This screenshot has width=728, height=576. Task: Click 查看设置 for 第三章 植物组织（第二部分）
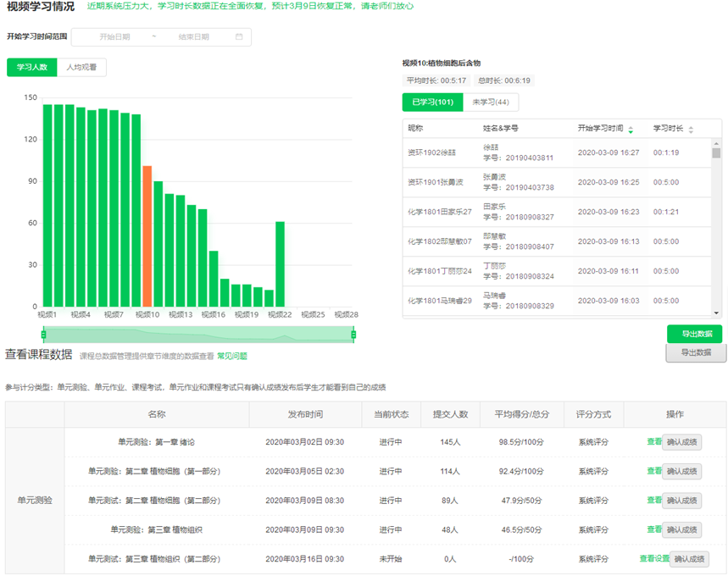tap(654, 558)
